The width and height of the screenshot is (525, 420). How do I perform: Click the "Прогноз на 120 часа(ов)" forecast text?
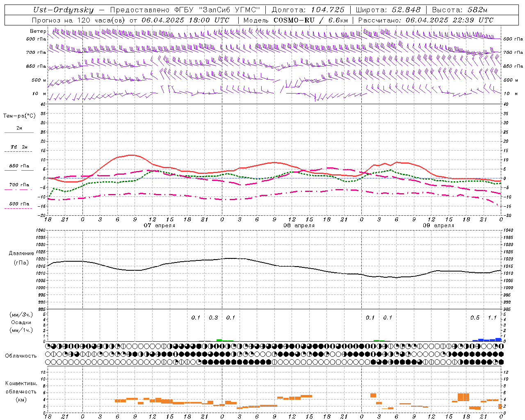click(x=79, y=20)
